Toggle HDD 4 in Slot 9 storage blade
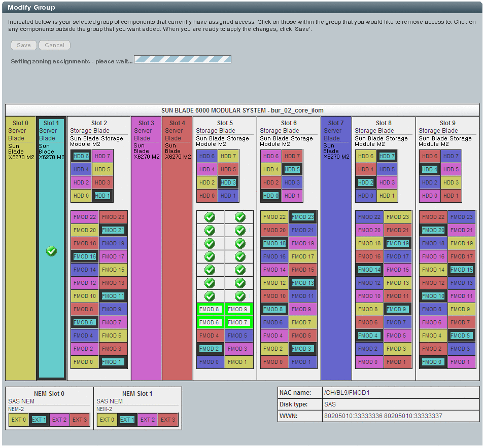Image resolution: width=483 pixels, height=448 pixels. pos(430,169)
